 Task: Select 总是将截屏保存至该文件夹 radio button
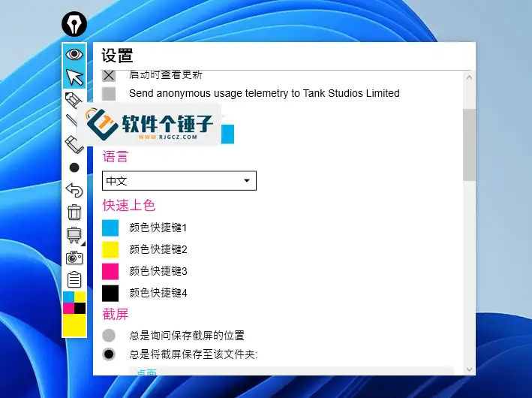coord(109,354)
